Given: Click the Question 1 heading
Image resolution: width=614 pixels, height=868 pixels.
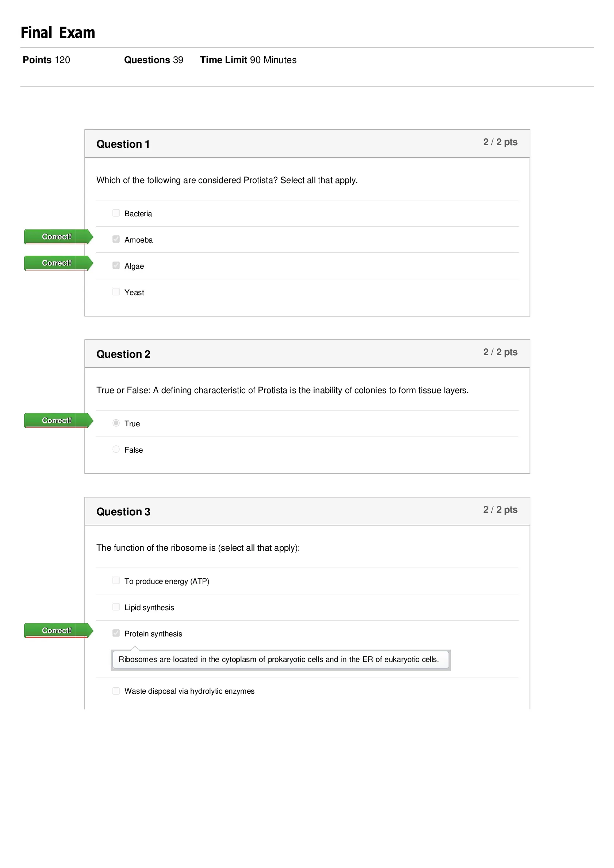Looking at the screenshot, I should coord(123,144).
